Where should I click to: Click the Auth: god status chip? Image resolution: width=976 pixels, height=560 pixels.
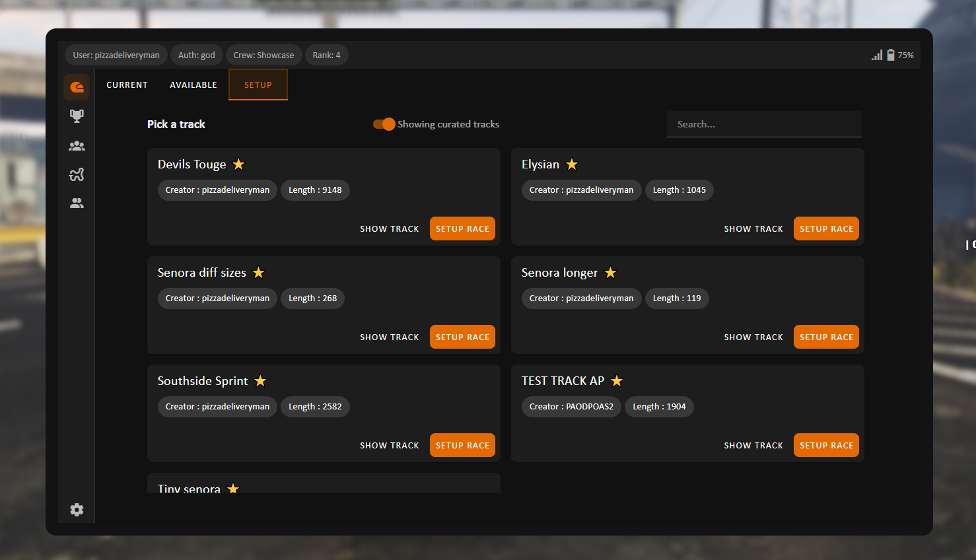pyautogui.click(x=196, y=55)
